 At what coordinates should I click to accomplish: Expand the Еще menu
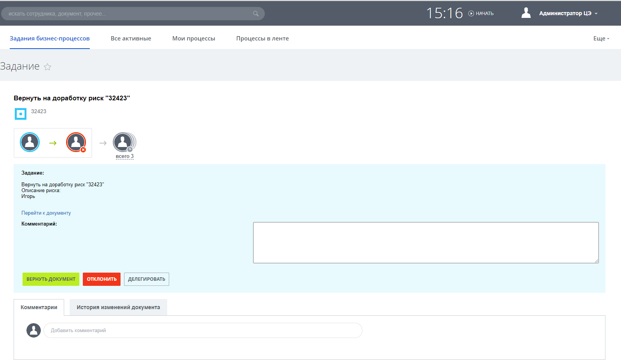[601, 38]
